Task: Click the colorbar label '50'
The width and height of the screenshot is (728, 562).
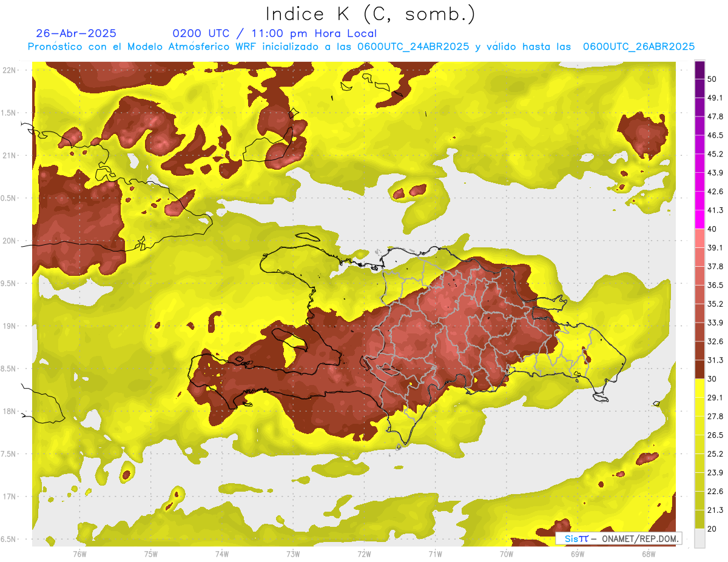Action: coord(712,79)
